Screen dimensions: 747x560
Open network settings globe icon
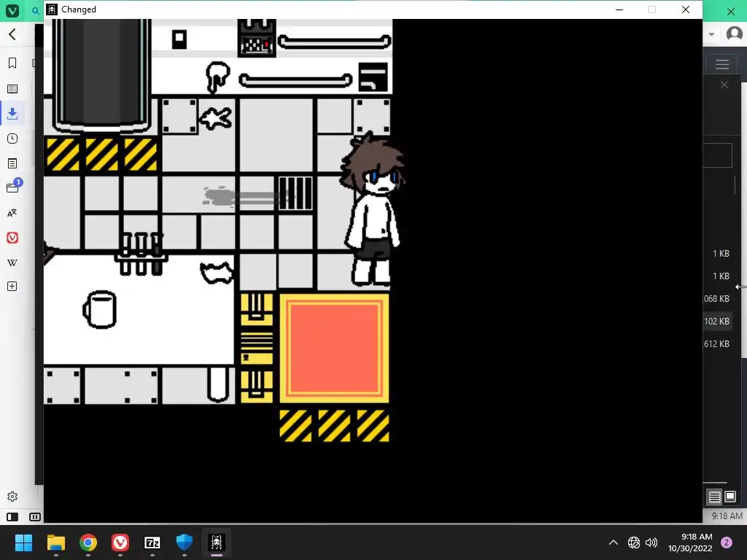pos(634,542)
